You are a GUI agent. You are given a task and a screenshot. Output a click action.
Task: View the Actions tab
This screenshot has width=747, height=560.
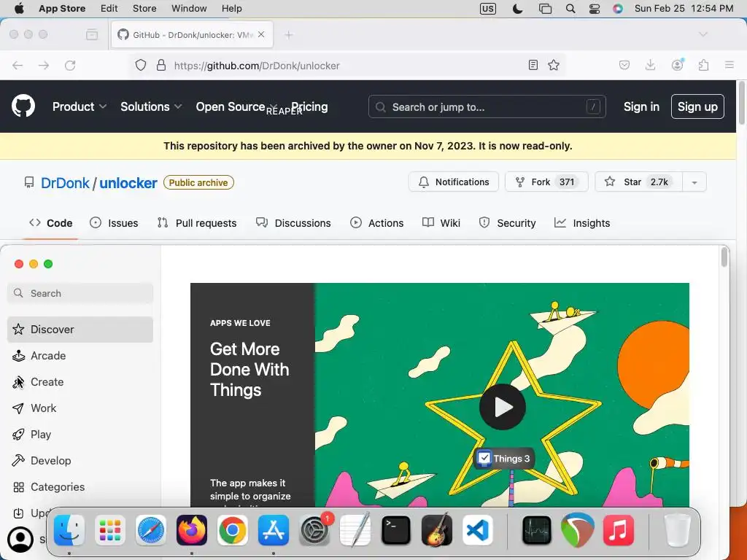click(377, 223)
